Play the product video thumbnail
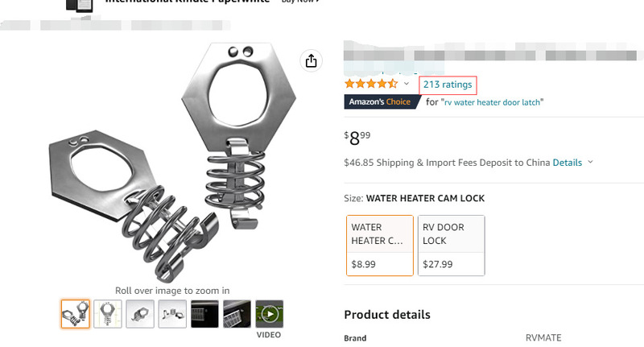 [x=270, y=313]
